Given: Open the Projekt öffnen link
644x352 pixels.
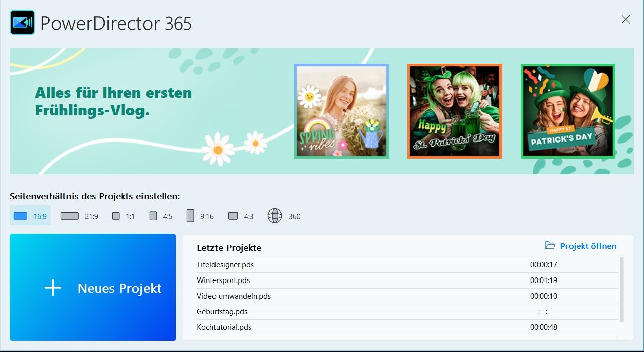Looking at the screenshot, I should [x=588, y=246].
